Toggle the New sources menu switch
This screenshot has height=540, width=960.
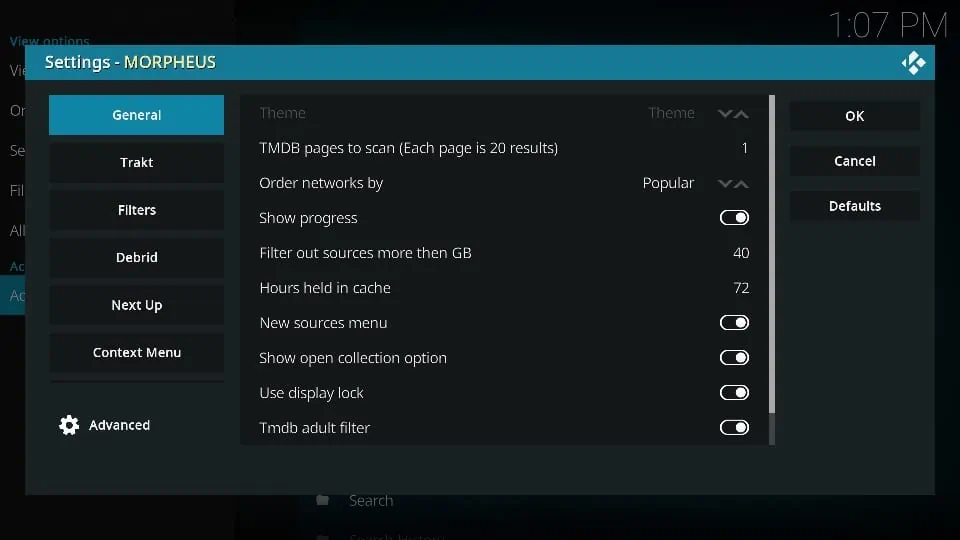pos(734,323)
